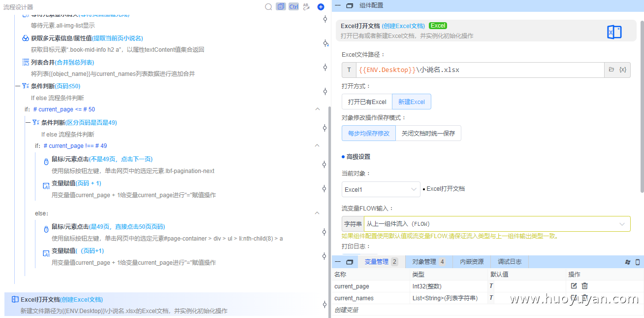Image resolution: width=644 pixels, height=318 pixels.
Task: Click the T default value of current_names
Action: pyautogui.click(x=491, y=298)
